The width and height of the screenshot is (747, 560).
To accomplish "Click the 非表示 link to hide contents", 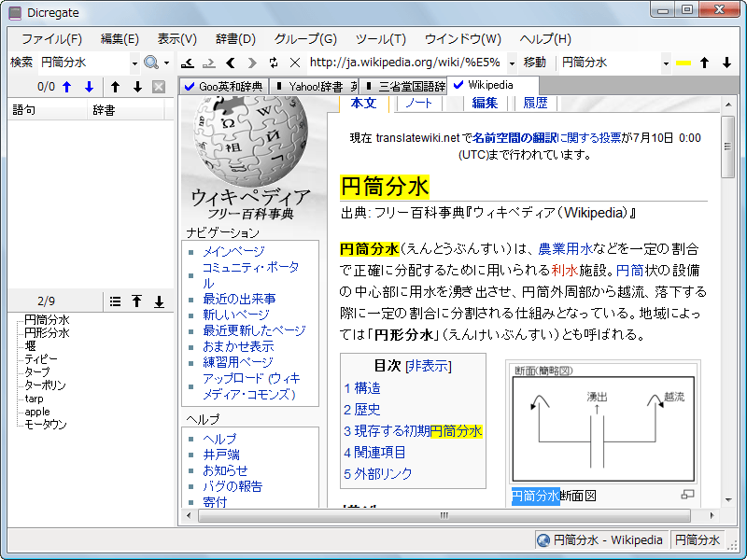I will [x=429, y=366].
